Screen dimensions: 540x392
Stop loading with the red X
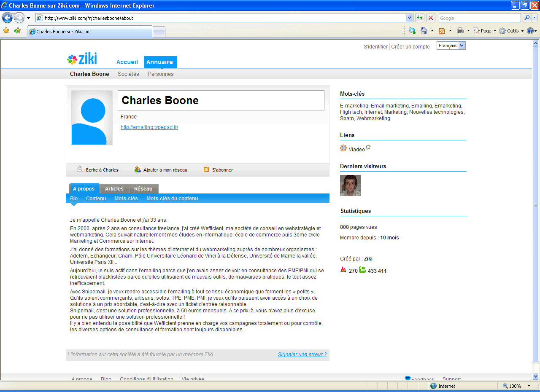point(431,18)
